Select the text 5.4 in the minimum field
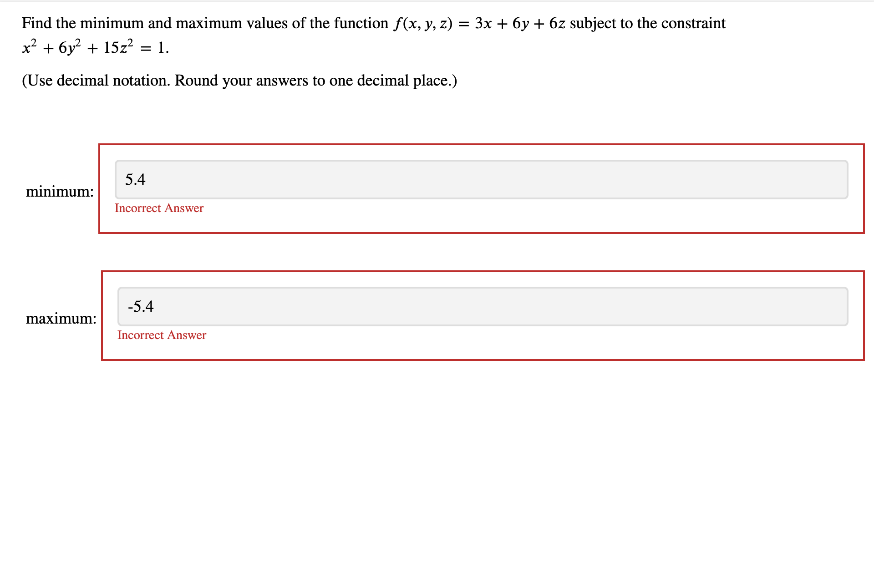 [135, 179]
